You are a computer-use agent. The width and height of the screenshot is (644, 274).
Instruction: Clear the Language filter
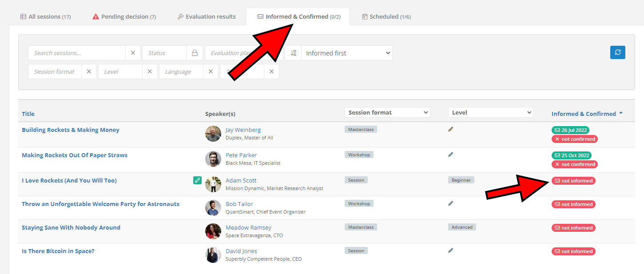[x=211, y=71]
